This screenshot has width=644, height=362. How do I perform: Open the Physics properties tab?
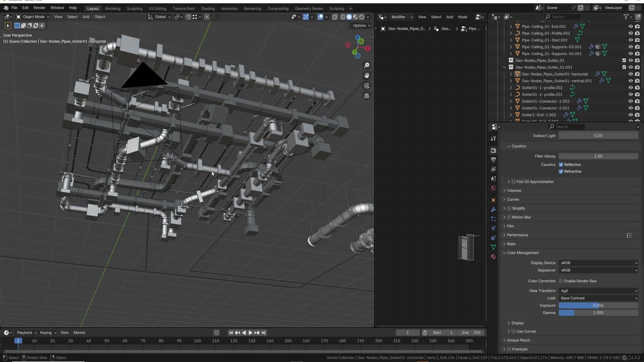pos(493,228)
